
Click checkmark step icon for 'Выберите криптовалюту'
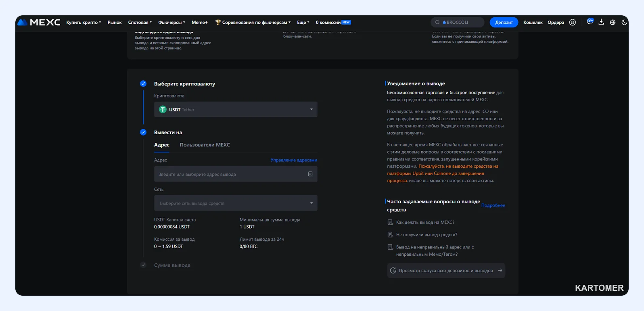pos(143,83)
